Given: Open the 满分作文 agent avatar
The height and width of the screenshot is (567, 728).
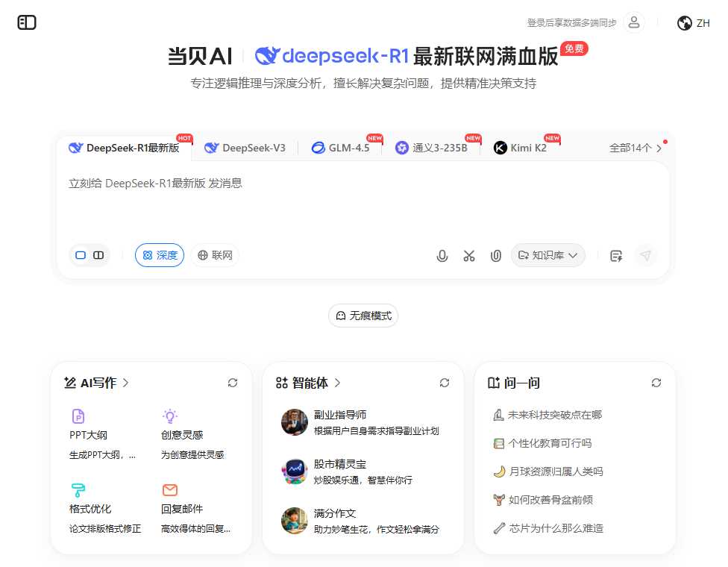Looking at the screenshot, I should 295,521.
